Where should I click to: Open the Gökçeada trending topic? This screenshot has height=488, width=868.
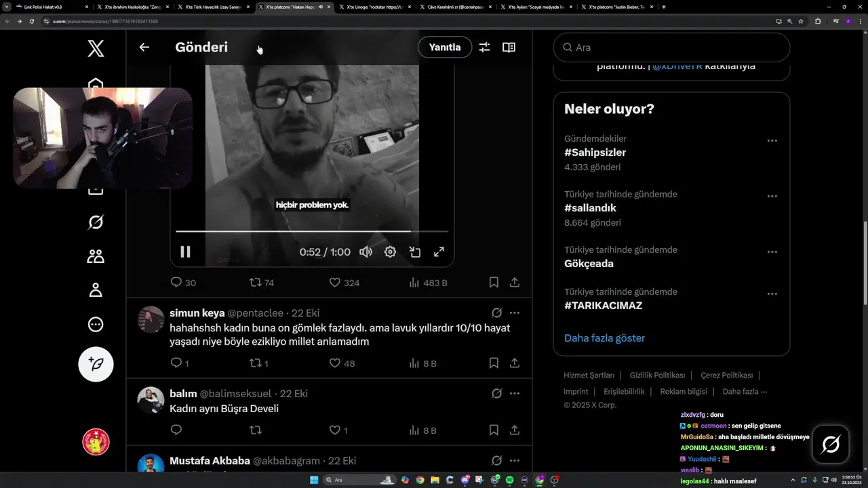point(589,264)
